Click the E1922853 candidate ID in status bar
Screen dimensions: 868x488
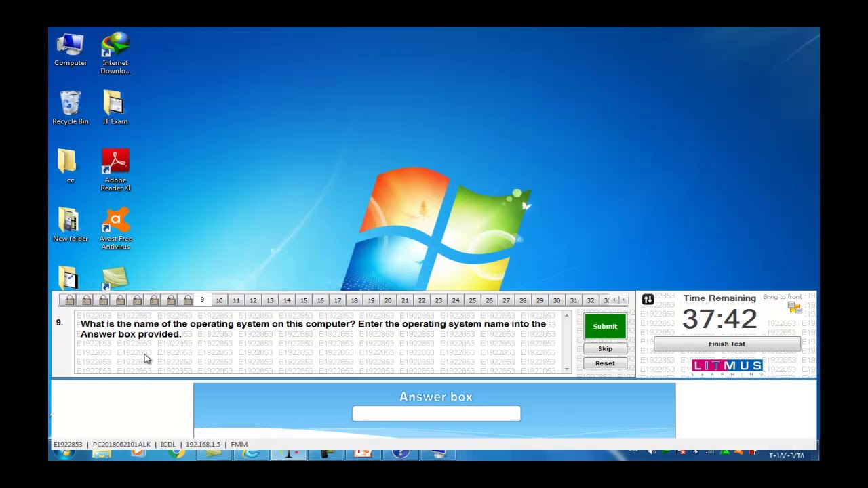68,445
